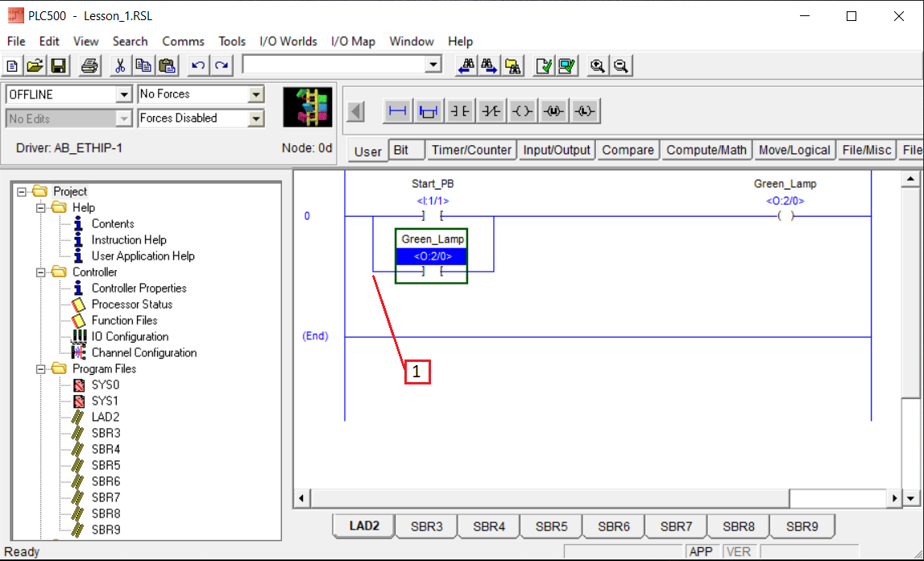Open the search combo box dropdown arrow
Image resolution: width=924 pixels, height=561 pixels.
(x=433, y=64)
